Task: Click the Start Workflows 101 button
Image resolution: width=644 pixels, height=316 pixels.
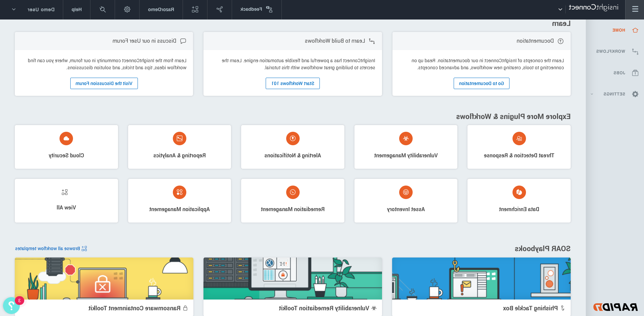Action: click(293, 83)
